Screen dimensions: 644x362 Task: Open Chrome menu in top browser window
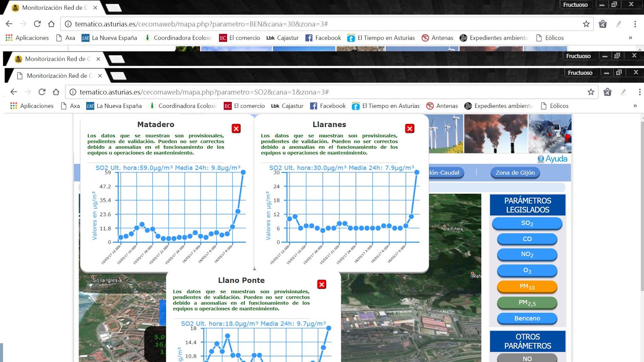tap(635, 24)
